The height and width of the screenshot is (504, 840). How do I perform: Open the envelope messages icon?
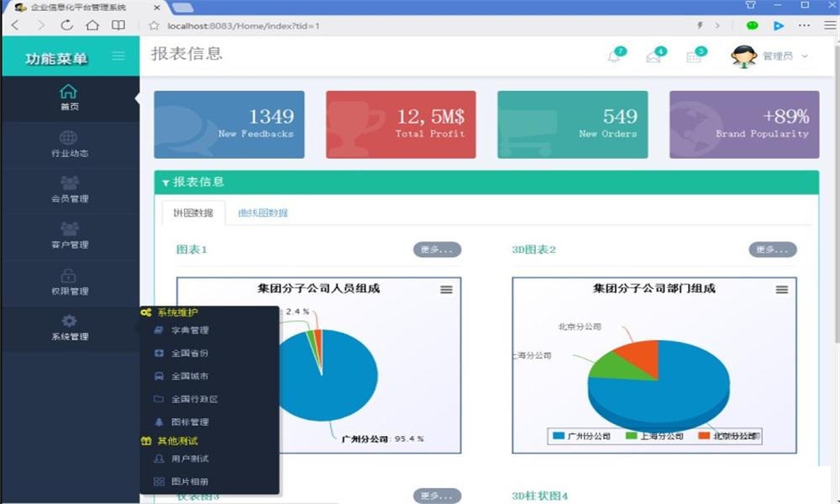[654, 56]
